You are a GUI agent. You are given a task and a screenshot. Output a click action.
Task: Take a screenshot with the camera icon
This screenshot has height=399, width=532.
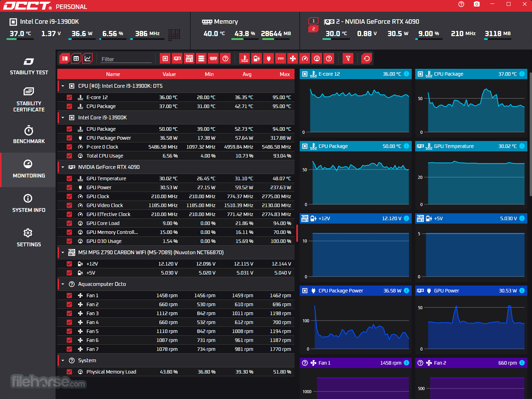[477, 4]
